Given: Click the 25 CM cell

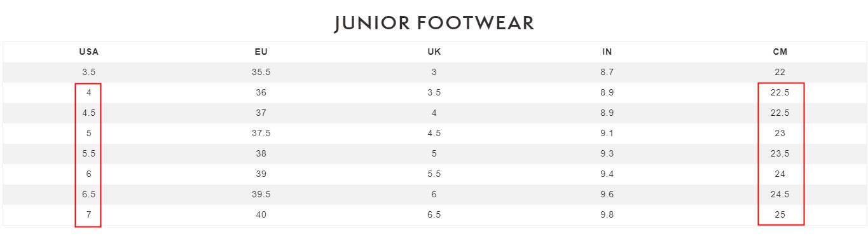Looking at the screenshot, I should [780, 214].
